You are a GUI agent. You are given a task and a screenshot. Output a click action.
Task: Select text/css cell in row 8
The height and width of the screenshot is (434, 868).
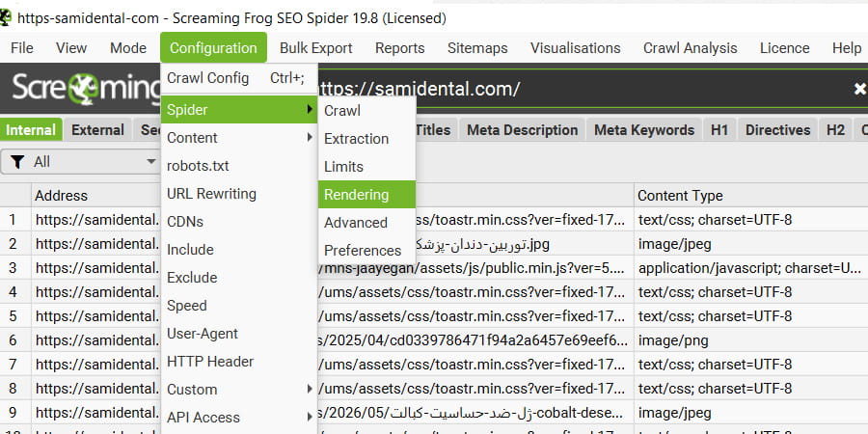[750, 388]
